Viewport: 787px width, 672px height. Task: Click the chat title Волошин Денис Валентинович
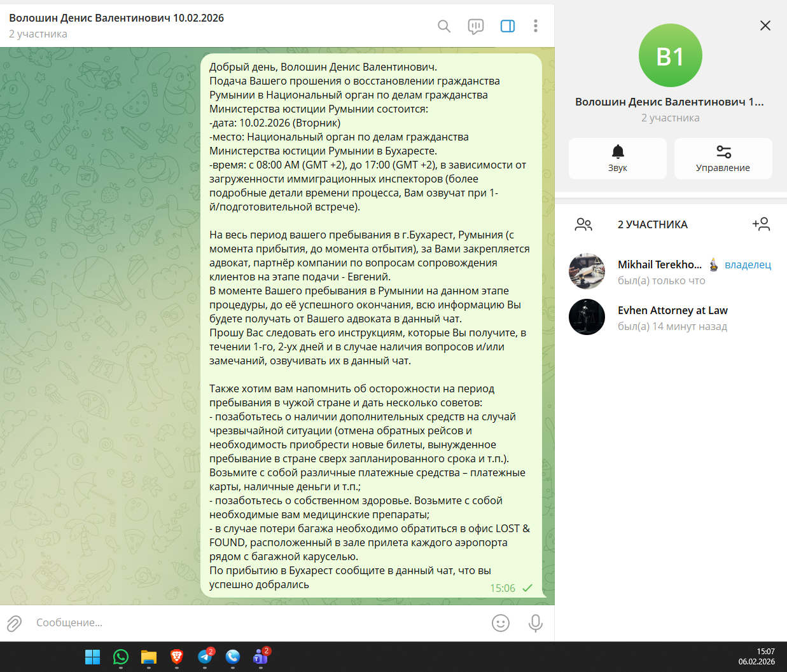pyautogui.click(x=116, y=18)
